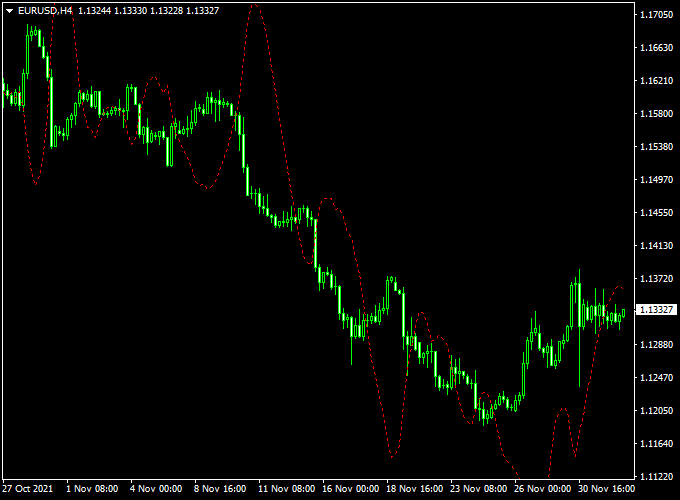Screen dimensions: 680x500
Task: Select the current price label 1.13327
Action: click(x=657, y=310)
